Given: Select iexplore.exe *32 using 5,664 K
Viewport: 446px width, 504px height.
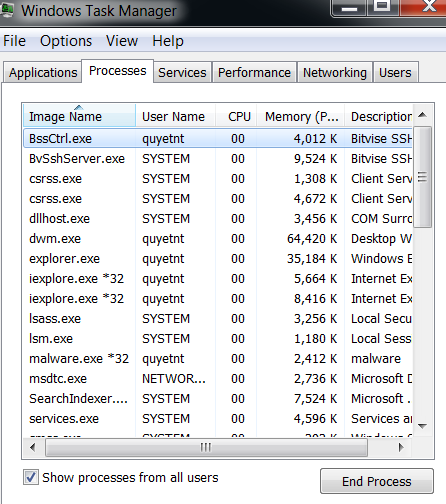Looking at the screenshot, I should pyautogui.click(x=218, y=279).
